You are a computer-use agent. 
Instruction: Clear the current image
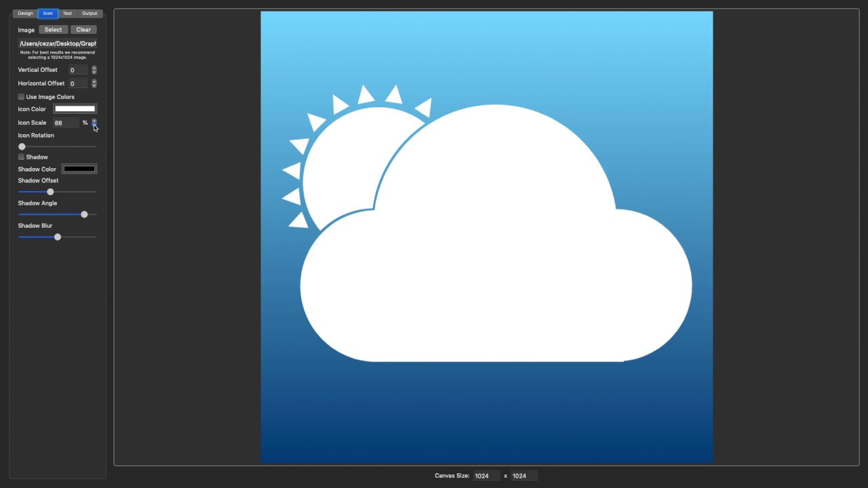pos(83,29)
